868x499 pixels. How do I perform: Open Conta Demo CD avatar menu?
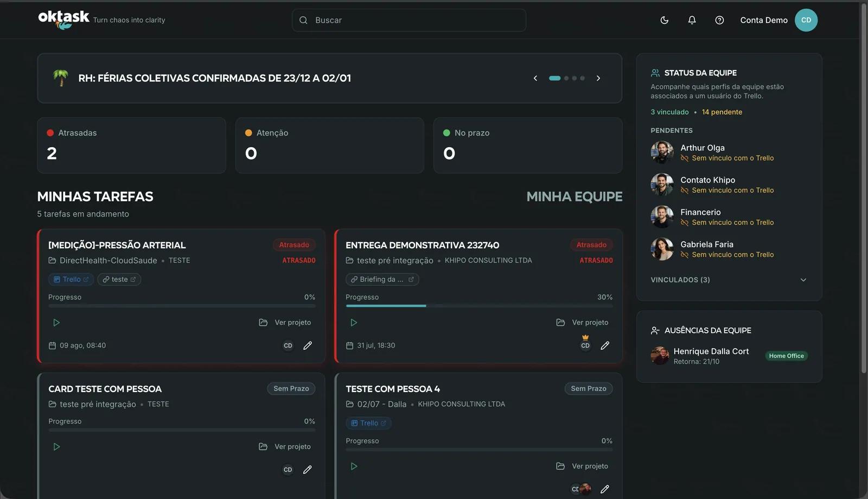tap(806, 20)
